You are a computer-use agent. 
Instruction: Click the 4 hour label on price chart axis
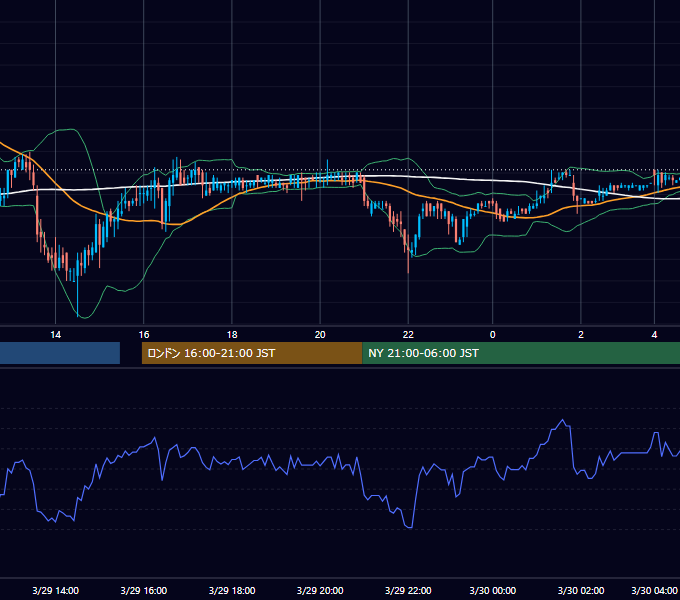[x=654, y=335]
